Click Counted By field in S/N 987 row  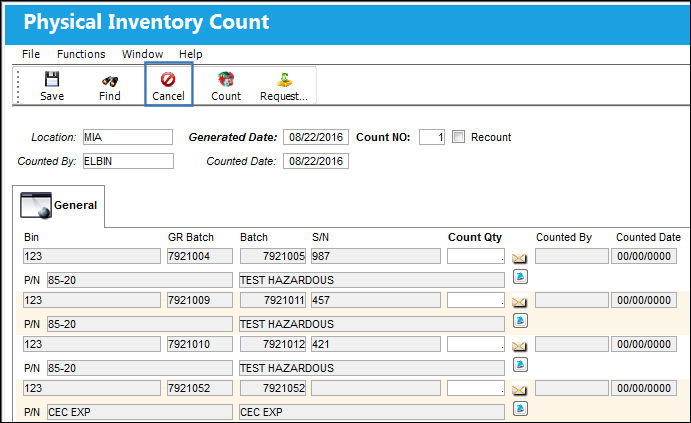[x=572, y=256]
